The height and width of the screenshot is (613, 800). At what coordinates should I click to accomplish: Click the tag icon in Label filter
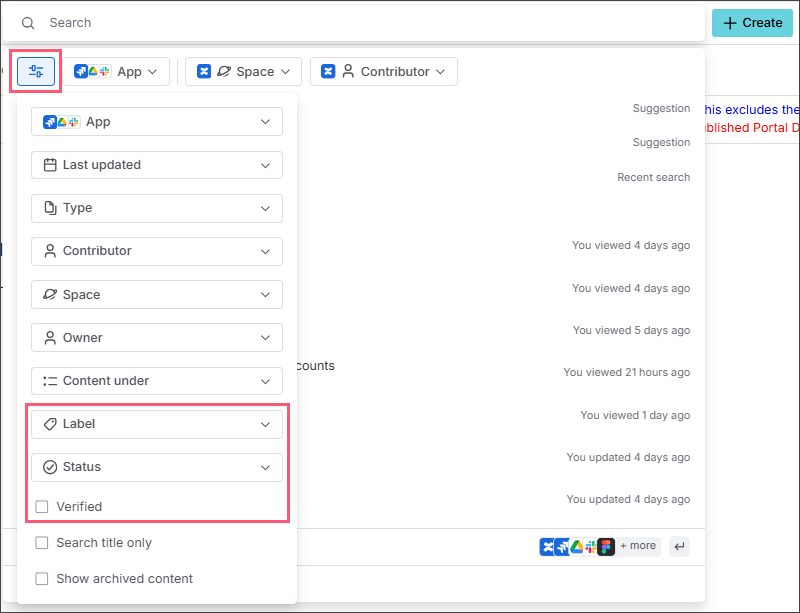click(x=50, y=424)
